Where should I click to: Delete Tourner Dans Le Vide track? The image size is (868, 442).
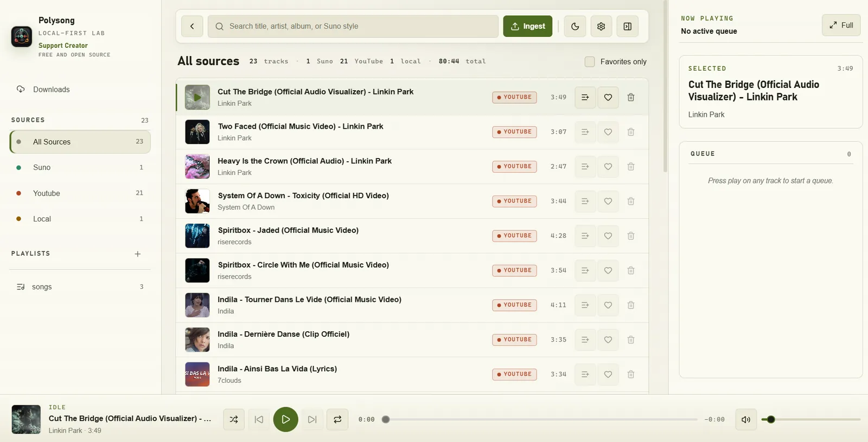click(631, 305)
